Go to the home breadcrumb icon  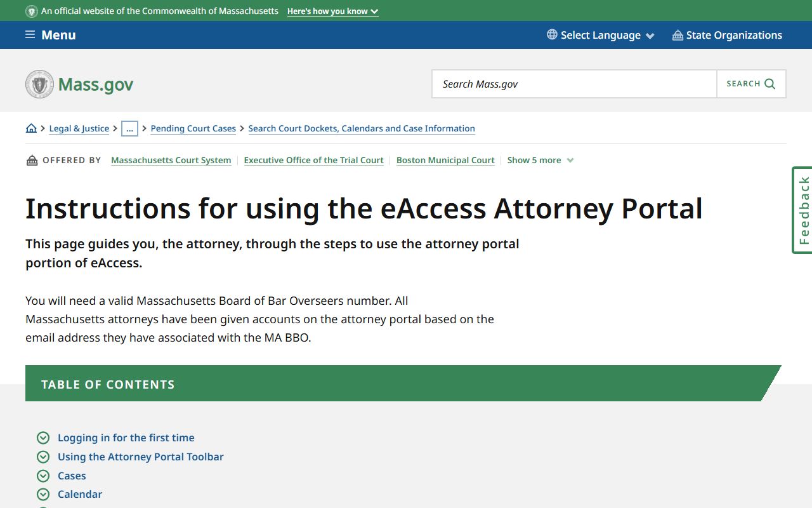coord(31,128)
